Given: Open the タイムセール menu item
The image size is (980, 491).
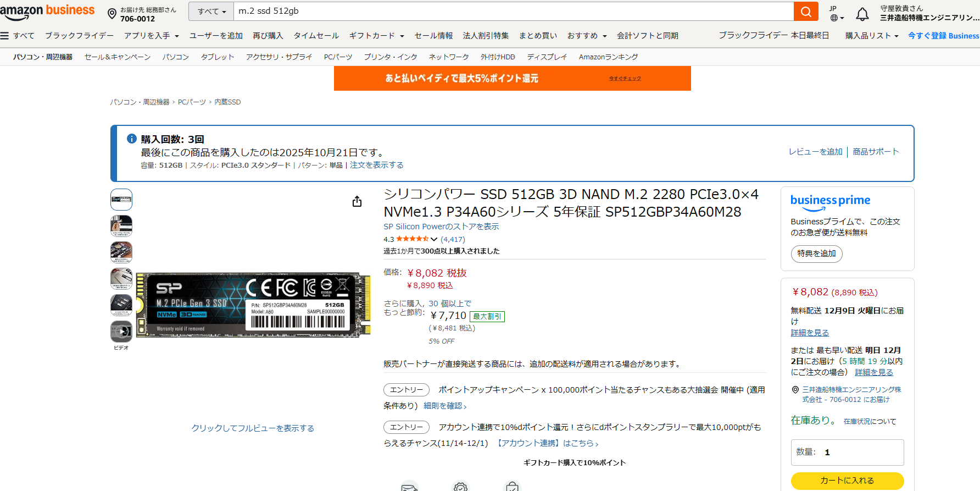Looking at the screenshot, I should (x=316, y=36).
